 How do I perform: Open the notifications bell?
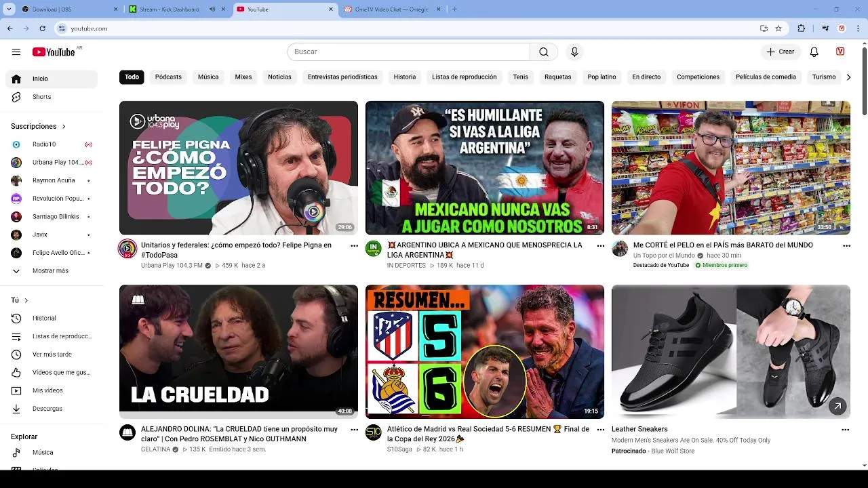pyautogui.click(x=814, y=52)
